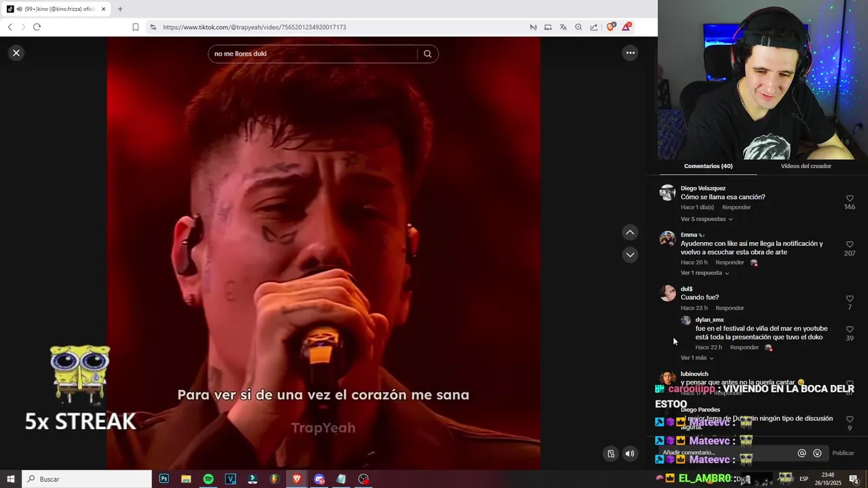Open Brave Shields lion icon
868x488 pixels.
(611, 27)
